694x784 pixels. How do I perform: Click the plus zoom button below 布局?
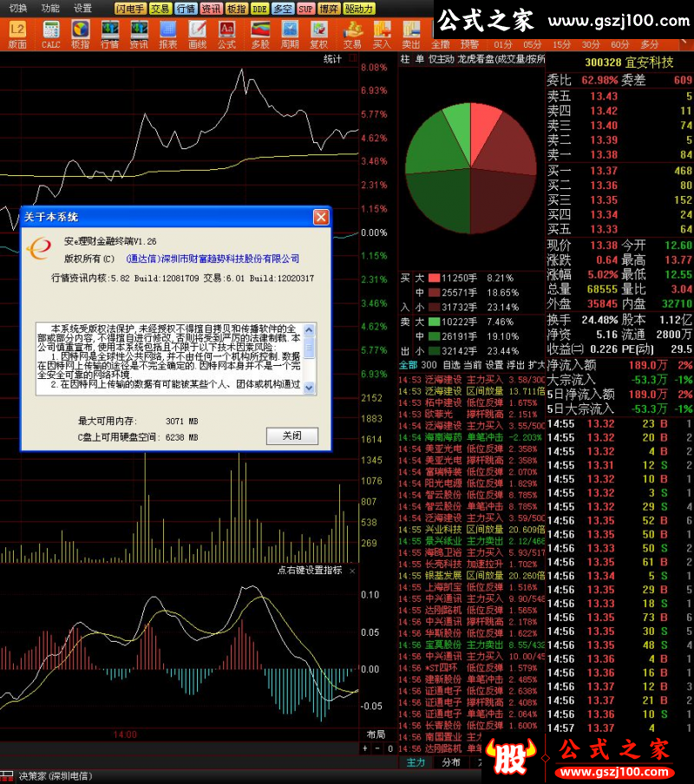point(365,748)
